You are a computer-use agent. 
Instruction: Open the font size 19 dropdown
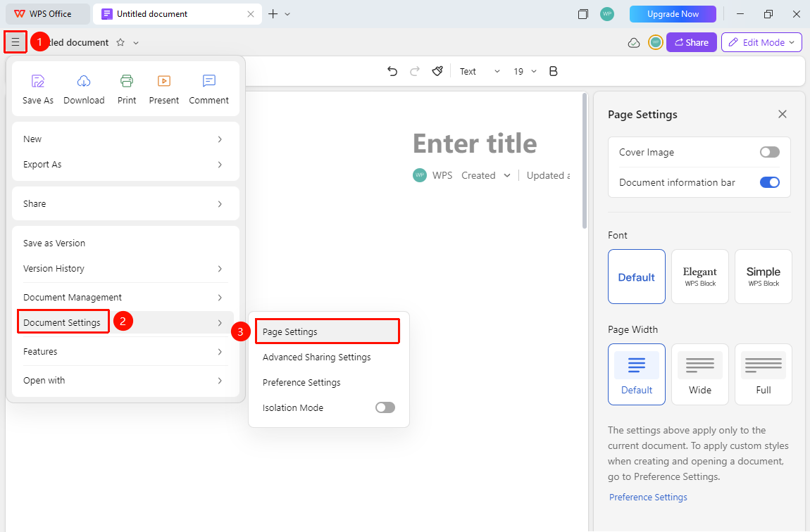pyautogui.click(x=525, y=71)
